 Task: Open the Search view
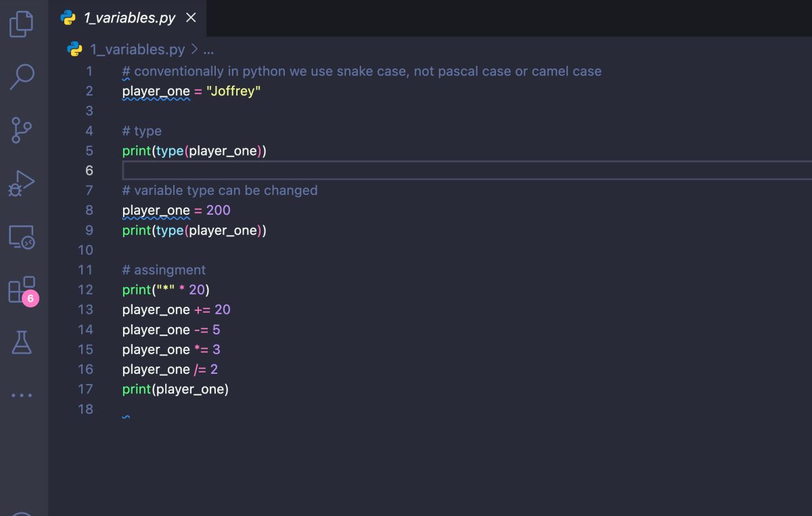(22, 77)
